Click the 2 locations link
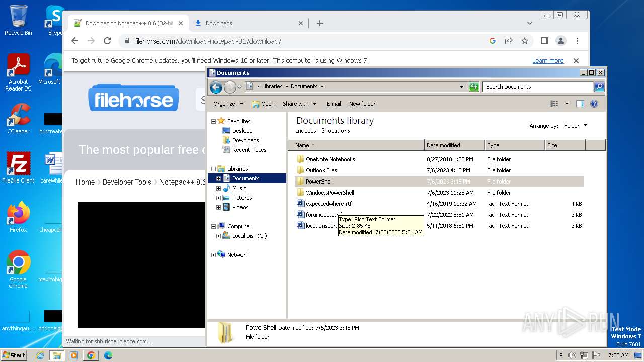The width and height of the screenshot is (644, 362). [336, 131]
